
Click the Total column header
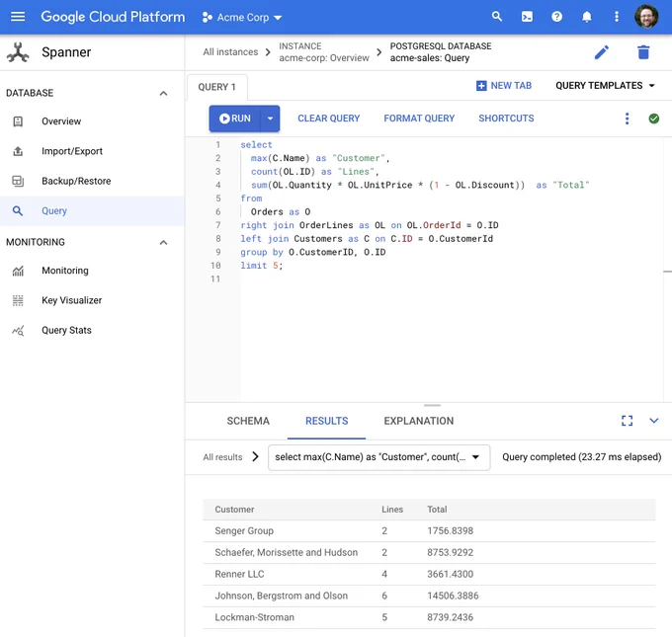pyautogui.click(x=437, y=510)
